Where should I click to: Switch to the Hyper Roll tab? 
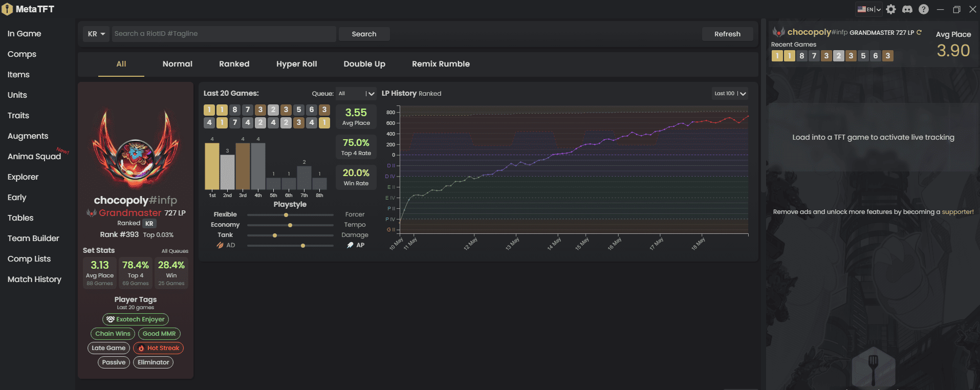click(x=297, y=64)
